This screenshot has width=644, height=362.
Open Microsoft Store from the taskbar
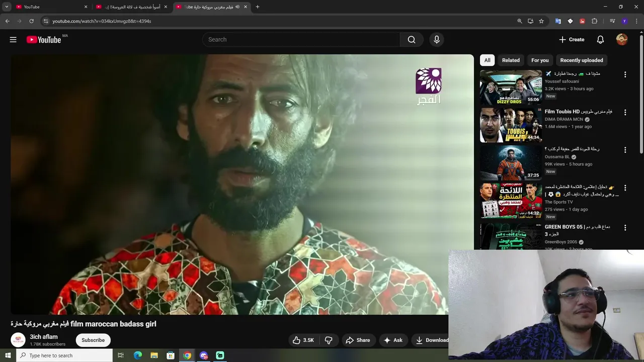(171, 355)
